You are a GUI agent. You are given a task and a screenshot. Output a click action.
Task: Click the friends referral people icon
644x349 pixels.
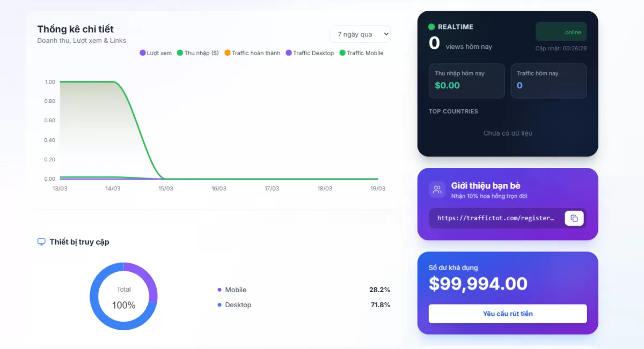click(x=437, y=189)
